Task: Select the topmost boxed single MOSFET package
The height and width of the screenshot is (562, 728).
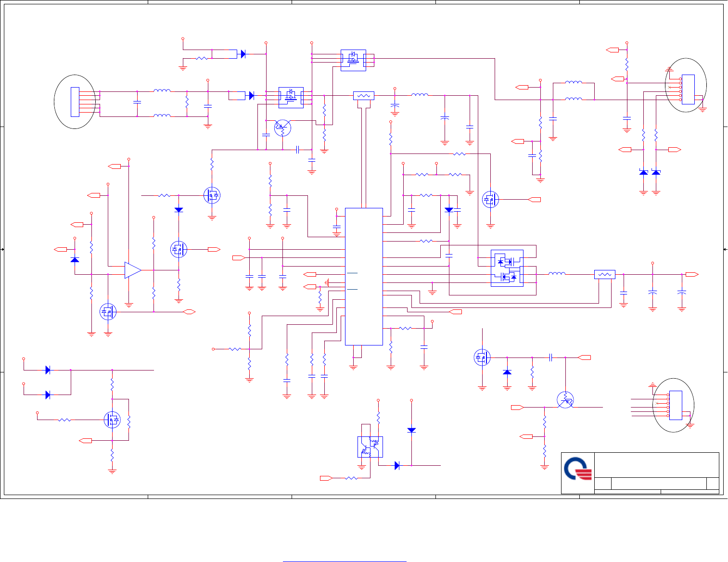Action: (x=353, y=60)
